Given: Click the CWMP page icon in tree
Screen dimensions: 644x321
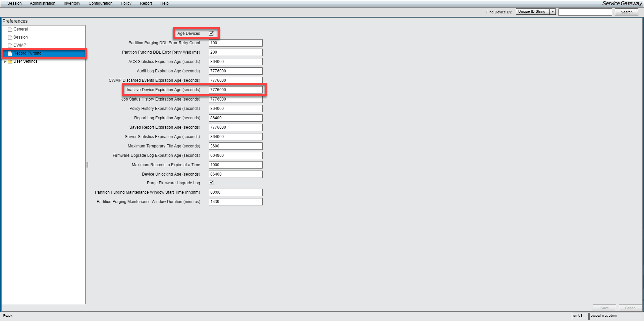Looking at the screenshot, I should click(10, 46).
